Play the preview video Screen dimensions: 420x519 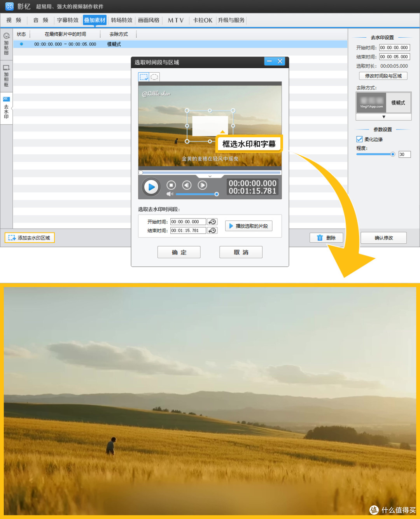pyautogui.click(x=151, y=187)
